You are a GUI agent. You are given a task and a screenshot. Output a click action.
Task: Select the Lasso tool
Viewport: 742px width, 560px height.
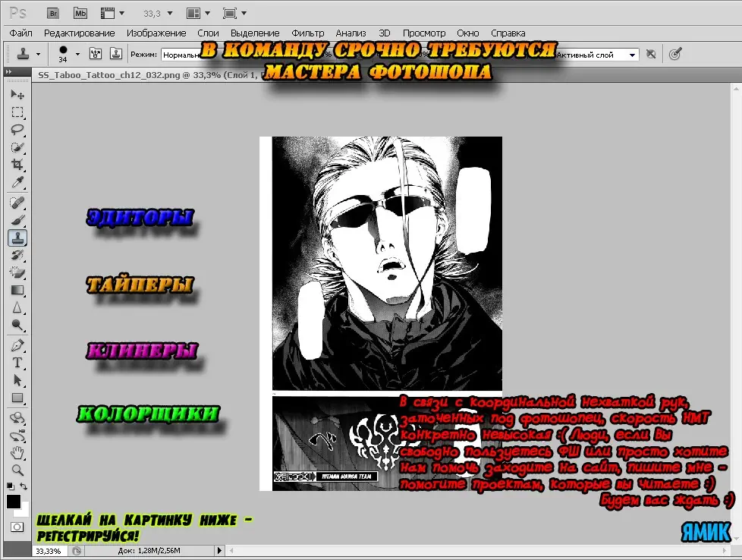click(x=17, y=130)
